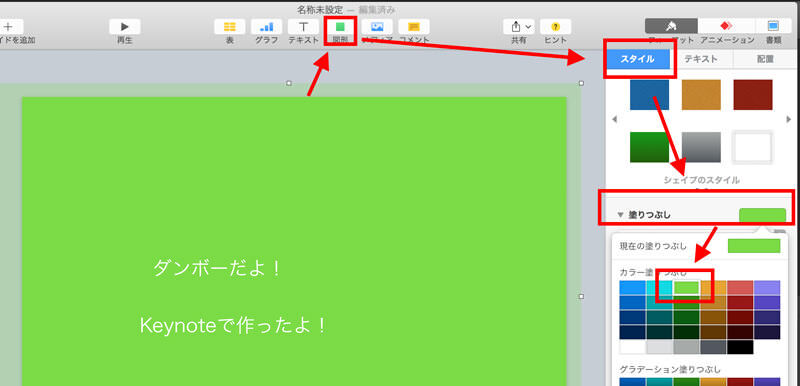This screenshot has width=800, height=386.
Task: Toggle the アニメーション inspector button
Action: [x=727, y=26]
